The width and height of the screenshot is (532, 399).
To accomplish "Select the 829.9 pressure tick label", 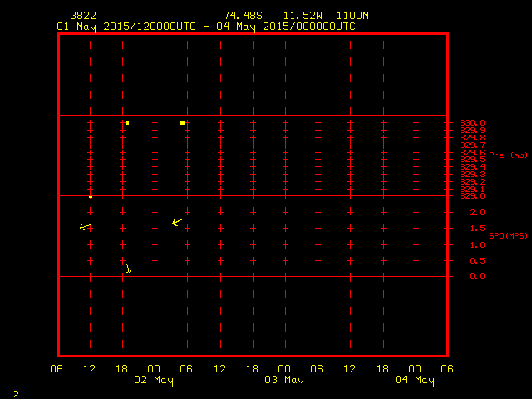I will pyautogui.click(x=472, y=130).
